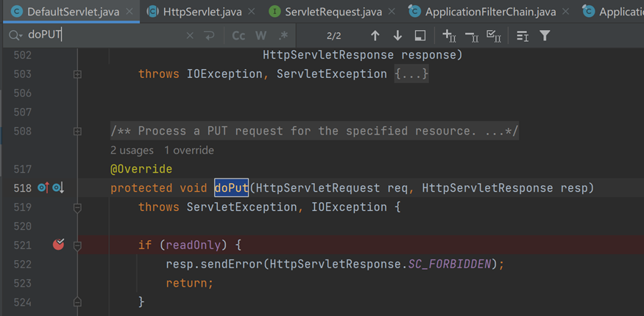Go to previous search occurrence
This screenshot has width=644, height=316.
[375, 36]
